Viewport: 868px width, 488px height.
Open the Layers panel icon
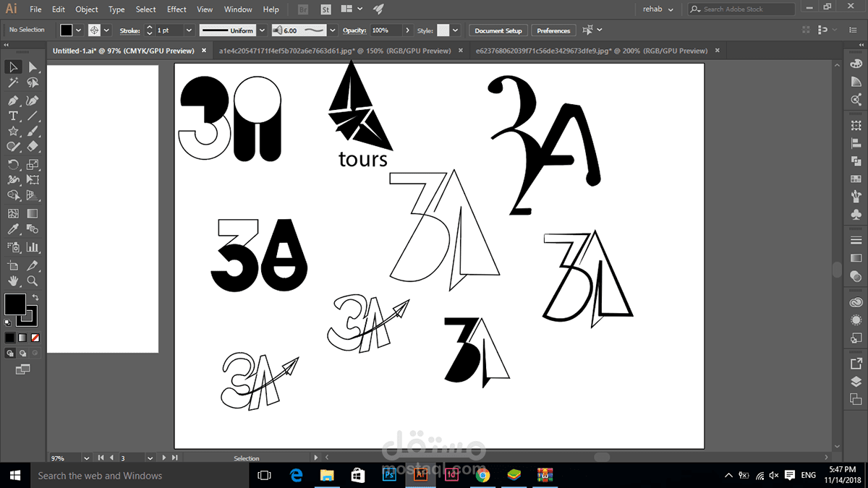[x=856, y=382]
